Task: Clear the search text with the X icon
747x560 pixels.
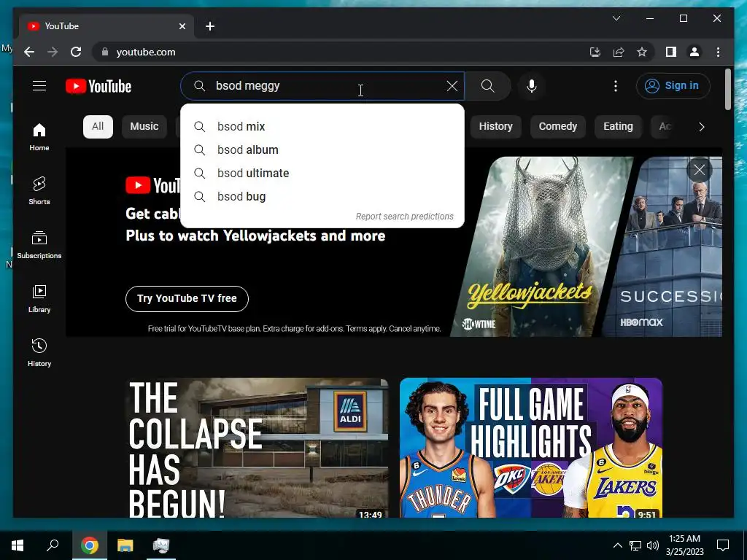Action: [452, 86]
